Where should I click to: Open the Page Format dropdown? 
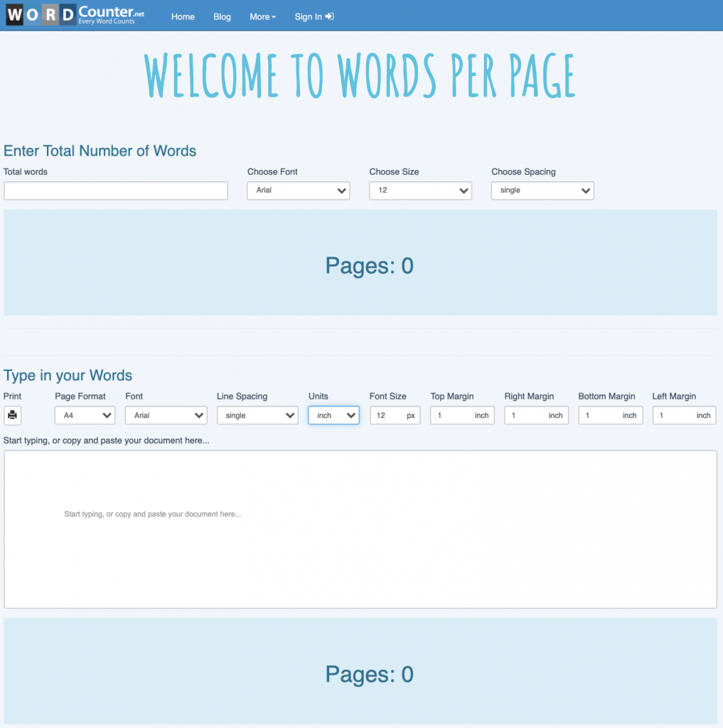coord(85,415)
